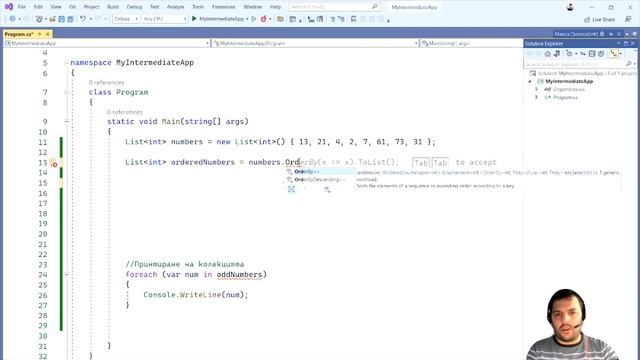Expand the startup project dropdown arrow
Image resolution: width=640 pixels, height=360 pixels.
pos(247,19)
